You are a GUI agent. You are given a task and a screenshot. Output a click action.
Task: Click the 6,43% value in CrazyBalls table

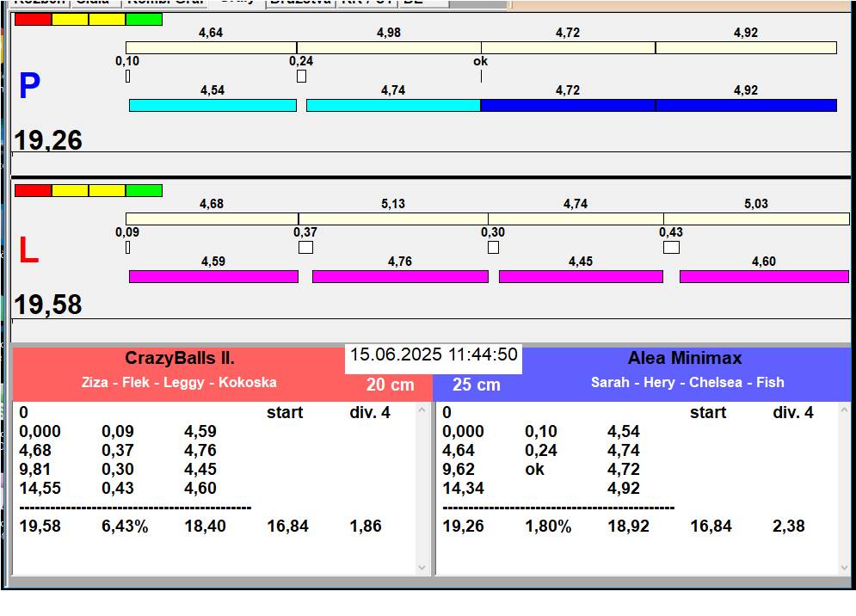pyautogui.click(x=125, y=526)
